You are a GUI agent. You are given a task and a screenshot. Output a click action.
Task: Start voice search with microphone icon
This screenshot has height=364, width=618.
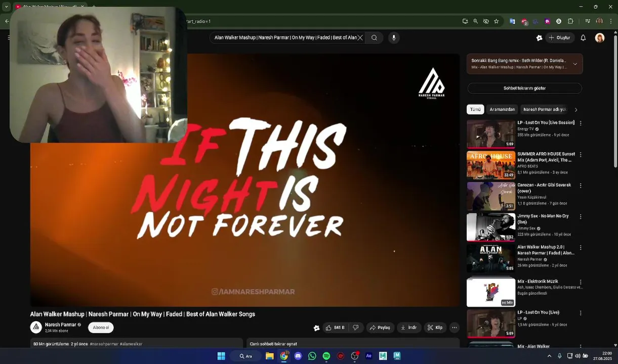(x=394, y=38)
